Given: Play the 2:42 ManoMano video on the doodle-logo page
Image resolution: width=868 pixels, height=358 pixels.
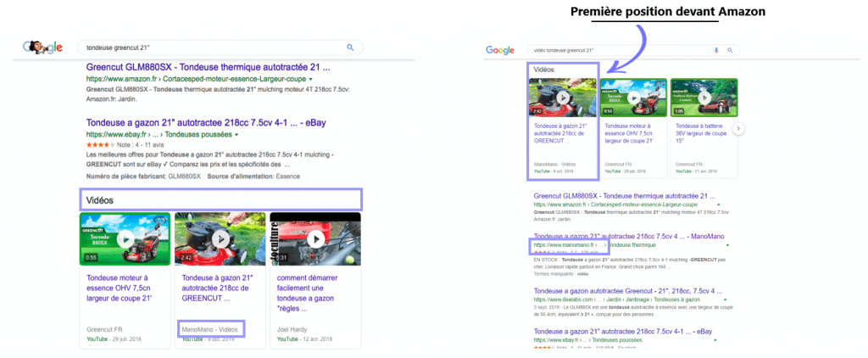Looking at the screenshot, I should (220, 239).
